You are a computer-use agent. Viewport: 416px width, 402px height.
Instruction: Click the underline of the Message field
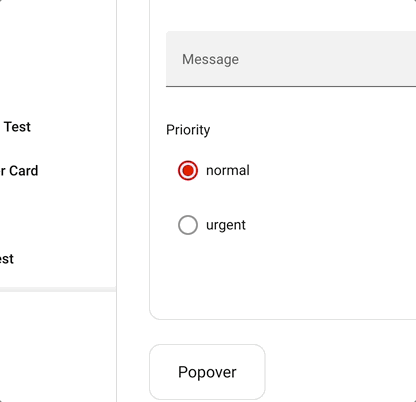point(291,86)
